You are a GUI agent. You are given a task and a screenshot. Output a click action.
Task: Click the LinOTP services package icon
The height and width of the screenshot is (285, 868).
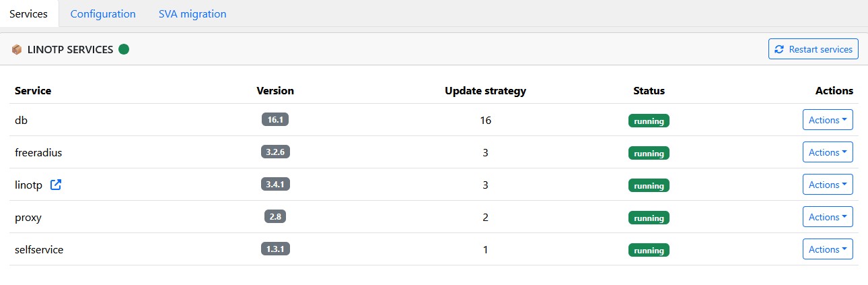pos(17,49)
